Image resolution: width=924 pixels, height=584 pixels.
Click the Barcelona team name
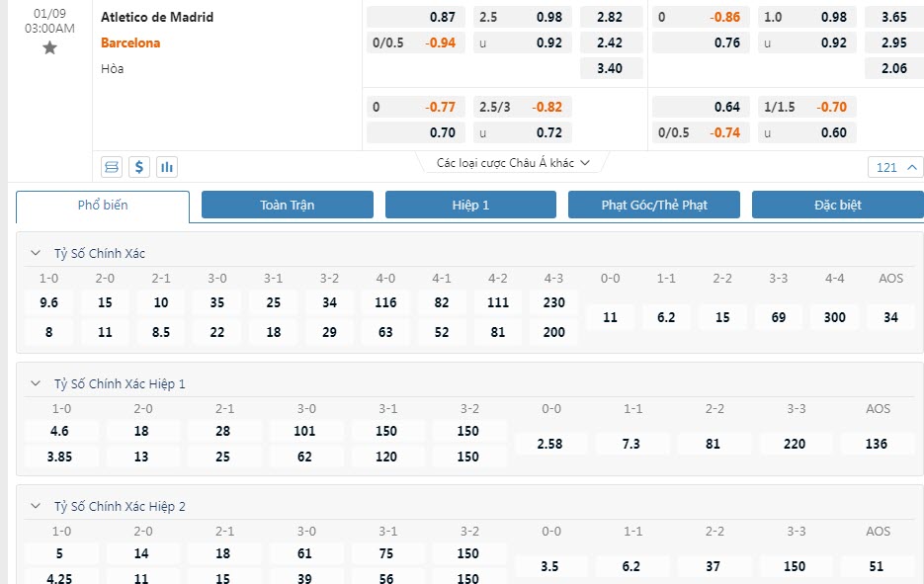pos(130,42)
